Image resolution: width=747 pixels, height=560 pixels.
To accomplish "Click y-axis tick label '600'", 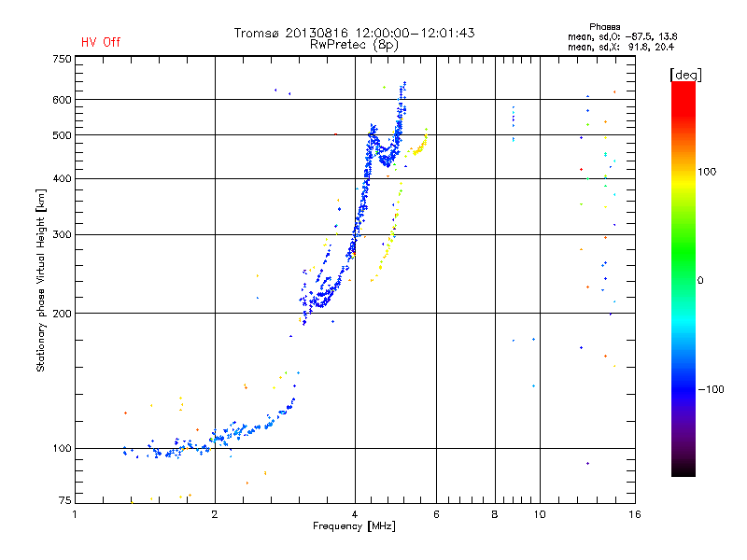I will pos(62,100).
